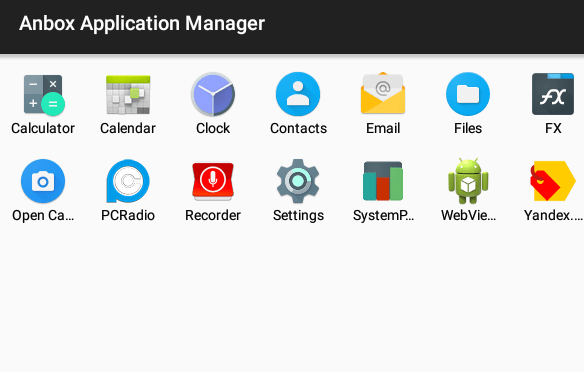This screenshot has width=584, height=372.
Task: Launch the Calendar app icon
Action: [x=128, y=95]
